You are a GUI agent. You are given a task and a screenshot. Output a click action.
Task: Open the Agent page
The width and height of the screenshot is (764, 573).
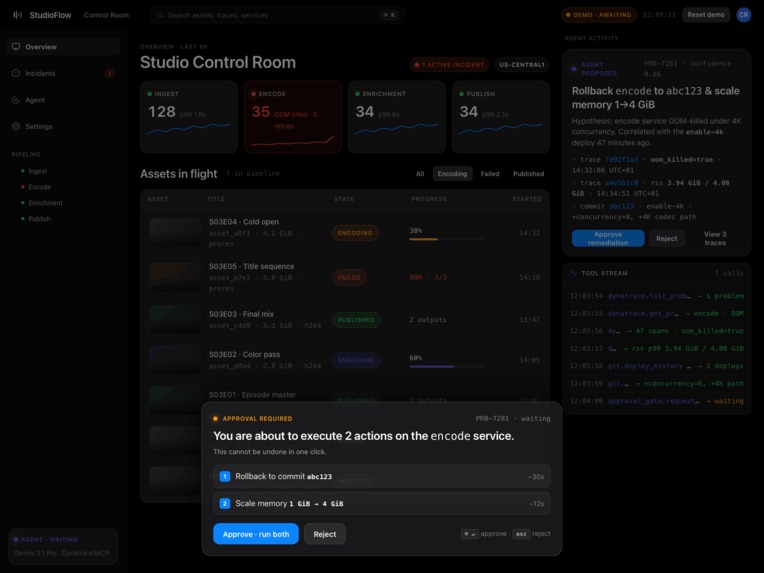pyautogui.click(x=63, y=100)
